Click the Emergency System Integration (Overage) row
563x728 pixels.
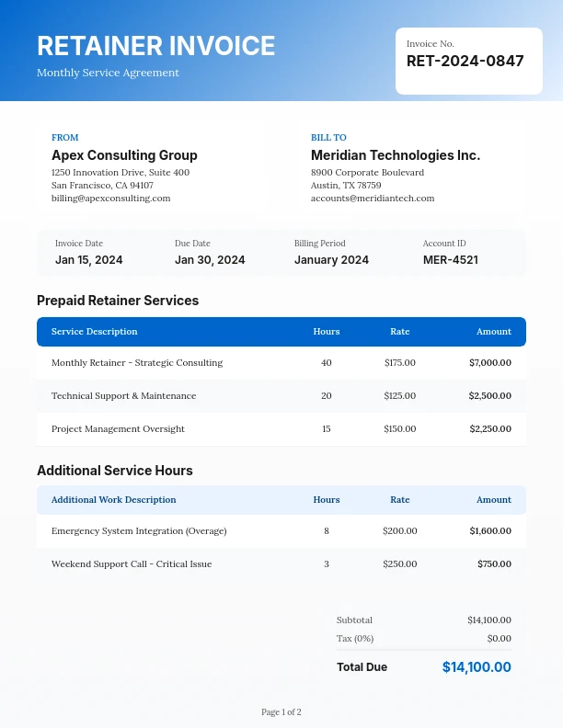pos(139,531)
